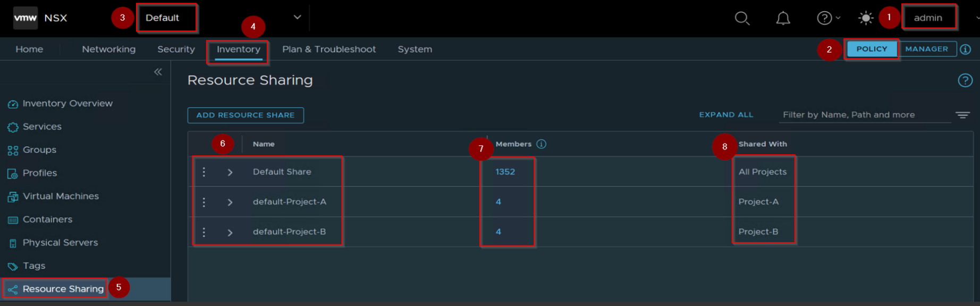Go to the Networking tab
The height and width of the screenshot is (306, 980).
point(108,49)
